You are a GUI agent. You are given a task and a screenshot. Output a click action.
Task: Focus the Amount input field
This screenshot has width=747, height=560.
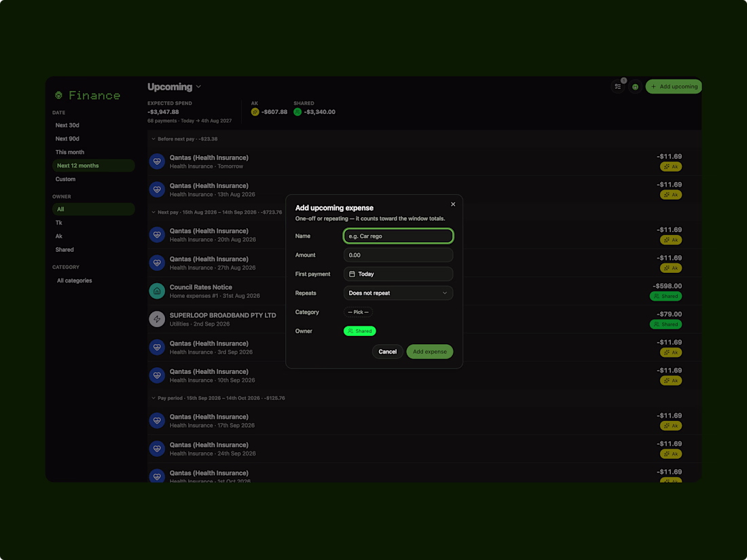398,255
